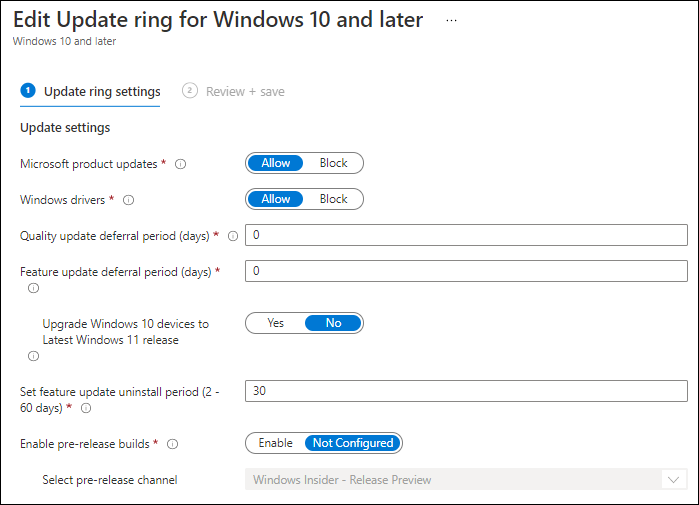Set Microsoft product updates to Block

pos(333,163)
